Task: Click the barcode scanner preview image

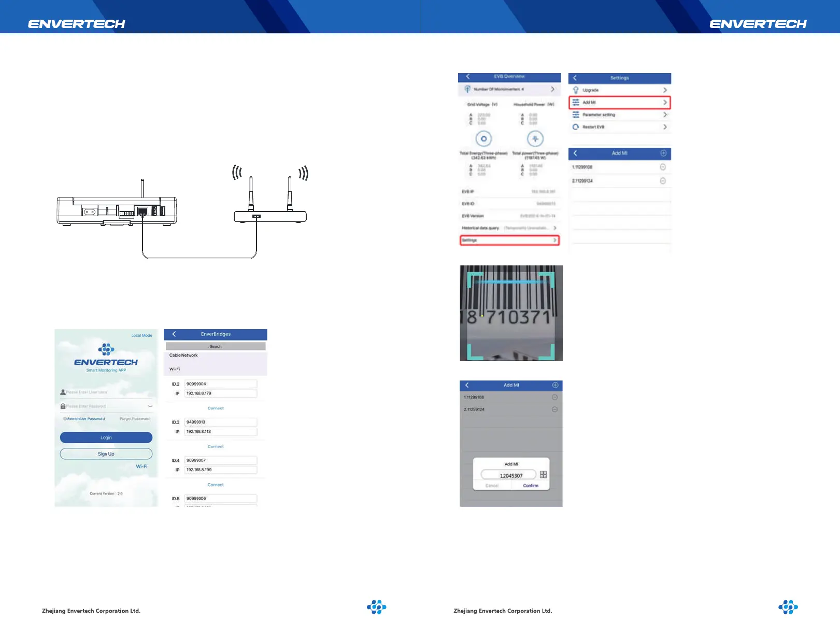Action: point(511,313)
